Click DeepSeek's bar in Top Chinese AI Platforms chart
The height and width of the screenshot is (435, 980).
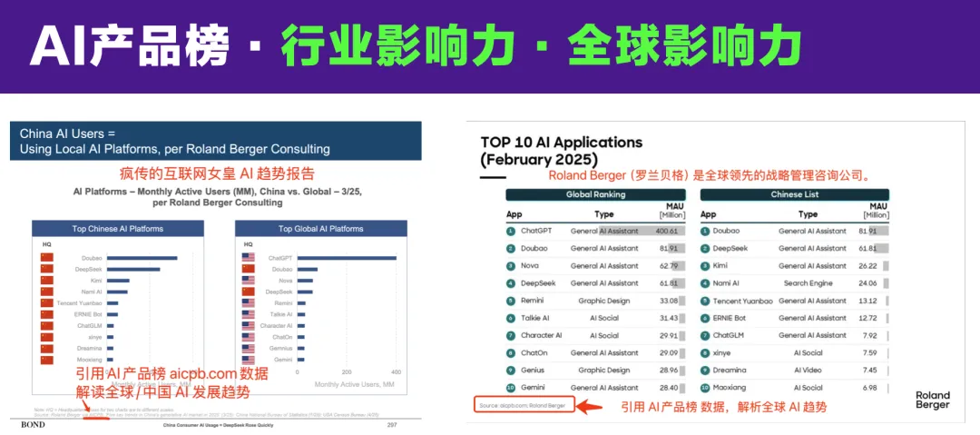point(133,269)
